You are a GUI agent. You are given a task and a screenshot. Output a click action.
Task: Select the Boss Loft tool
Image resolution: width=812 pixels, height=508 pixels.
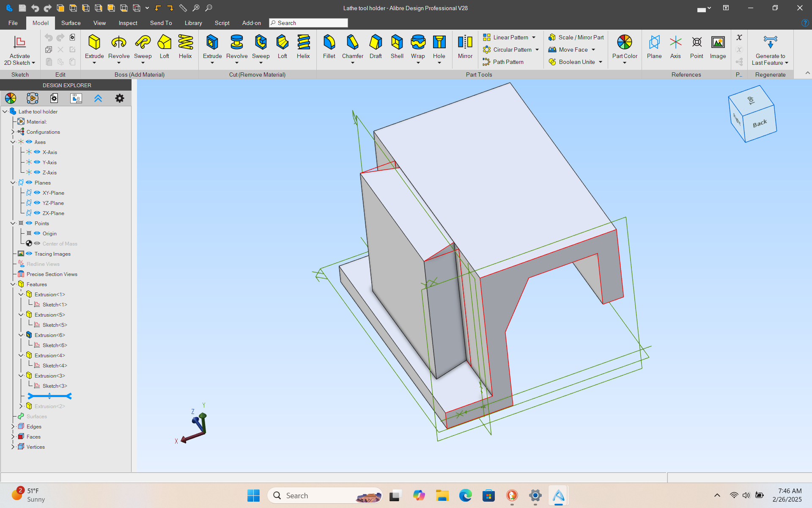[165, 47]
